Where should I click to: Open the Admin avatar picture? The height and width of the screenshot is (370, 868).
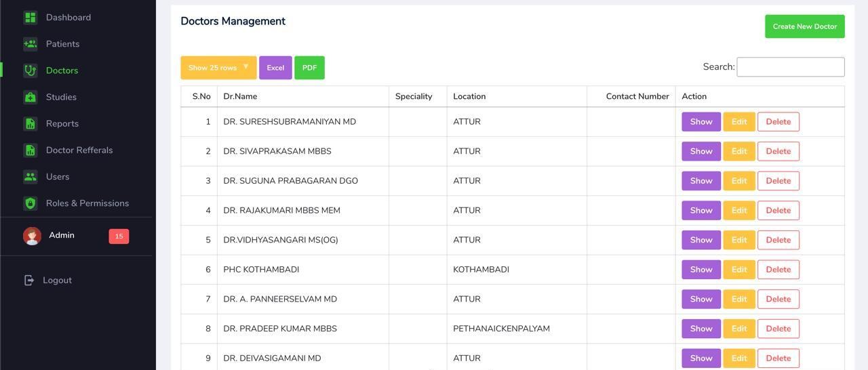pos(32,236)
